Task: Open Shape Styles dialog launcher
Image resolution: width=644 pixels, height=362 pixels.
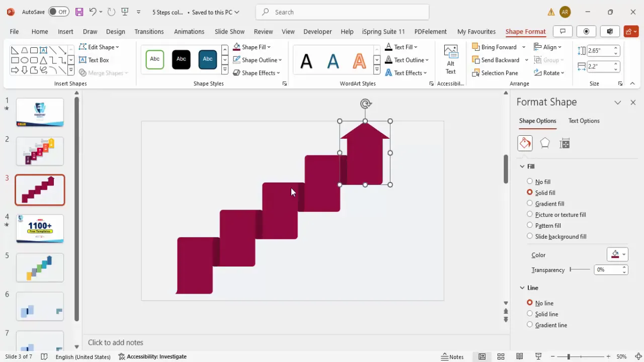Action: pos(284,83)
